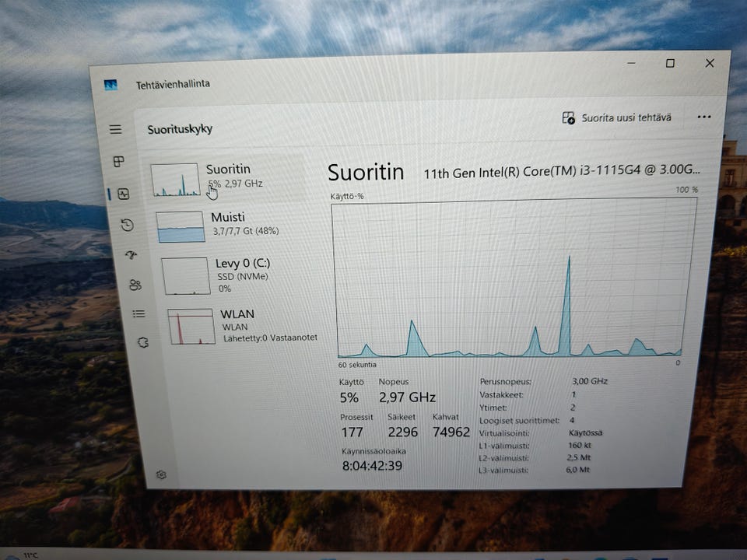Open Task Manager settings gear
747x560 pixels.
click(x=161, y=474)
